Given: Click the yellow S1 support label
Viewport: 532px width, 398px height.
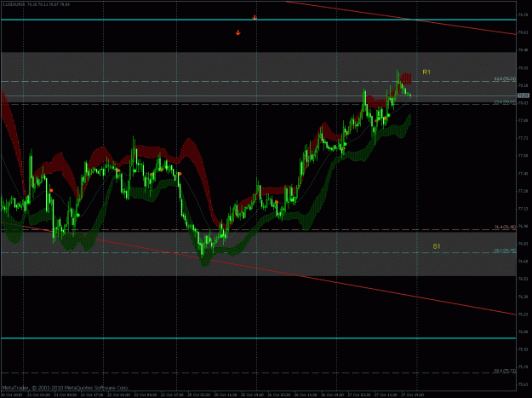Looking at the screenshot, I should (x=437, y=246).
